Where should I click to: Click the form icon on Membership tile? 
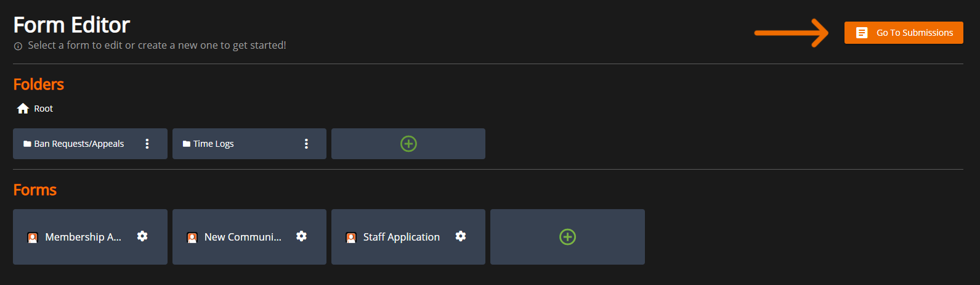(33, 238)
